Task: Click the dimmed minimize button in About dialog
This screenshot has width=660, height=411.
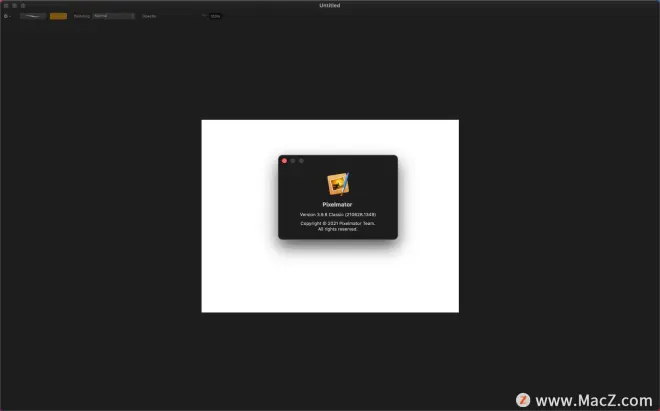Action: pyautogui.click(x=293, y=161)
